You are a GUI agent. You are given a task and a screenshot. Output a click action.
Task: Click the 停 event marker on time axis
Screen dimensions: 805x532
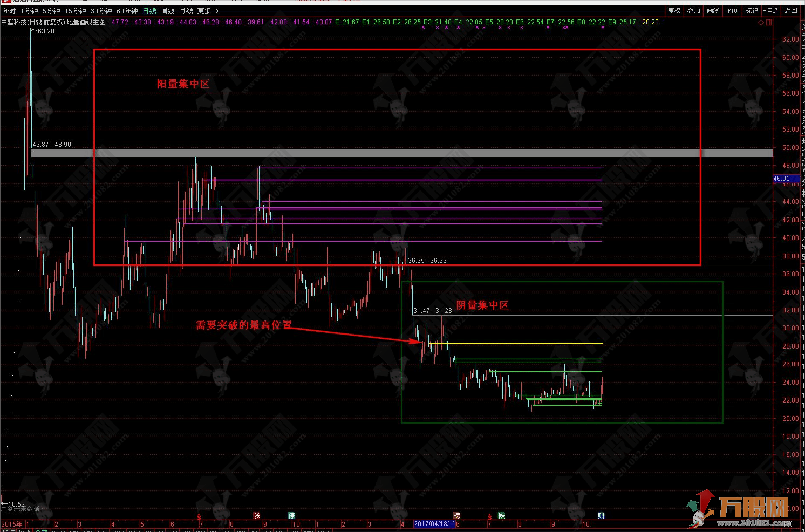(x=291, y=516)
